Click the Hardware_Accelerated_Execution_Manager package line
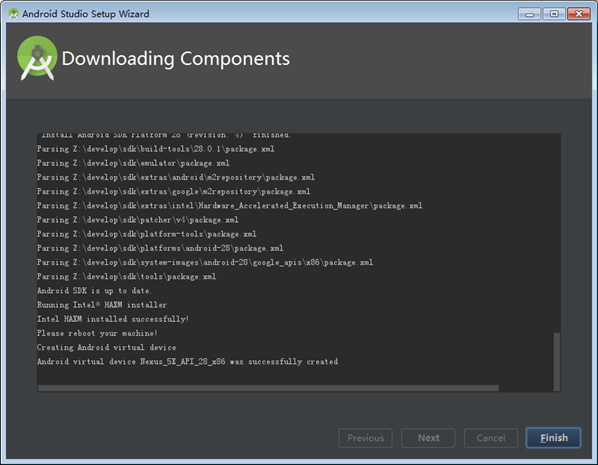Viewport: 598px width, 465px height. (230, 206)
